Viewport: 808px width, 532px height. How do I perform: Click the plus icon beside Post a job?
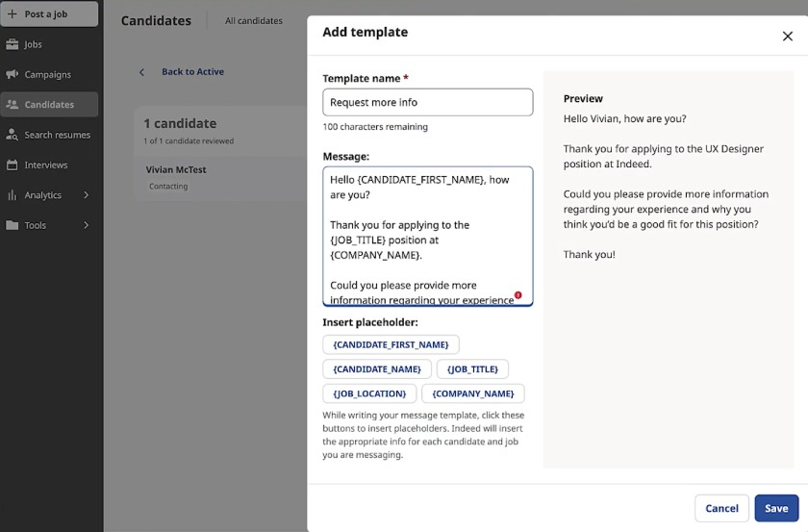[x=13, y=14]
